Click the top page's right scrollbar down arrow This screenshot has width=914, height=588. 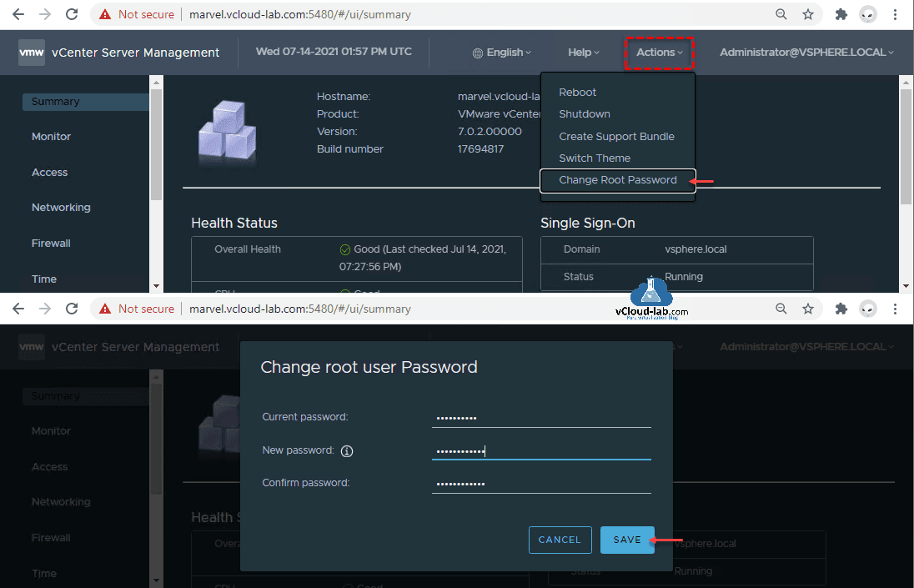pos(906,286)
